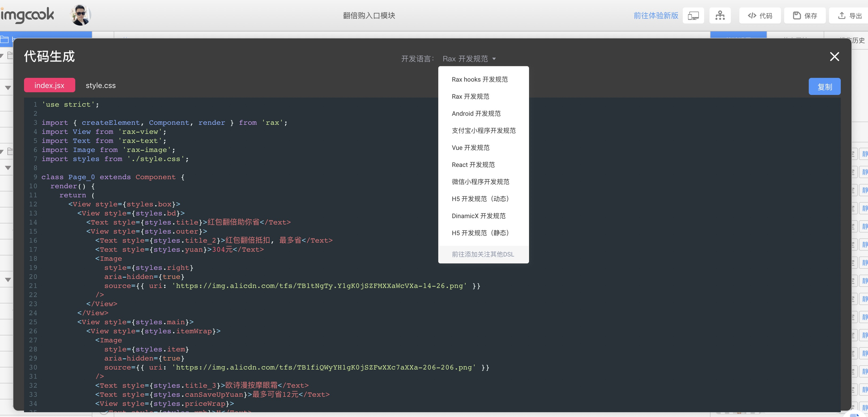The height and width of the screenshot is (417, 868).
Task: Click the imgcook logo
Action: point(27,15)
